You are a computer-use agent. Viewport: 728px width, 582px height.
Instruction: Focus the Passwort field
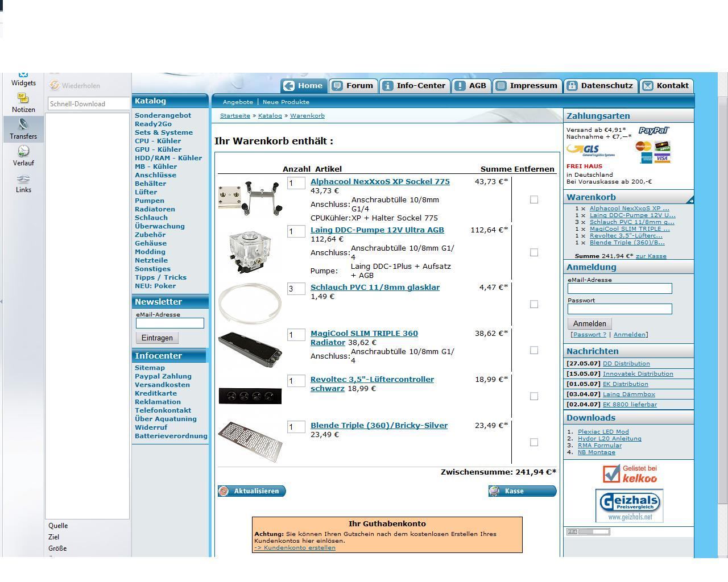pos(619,309)
